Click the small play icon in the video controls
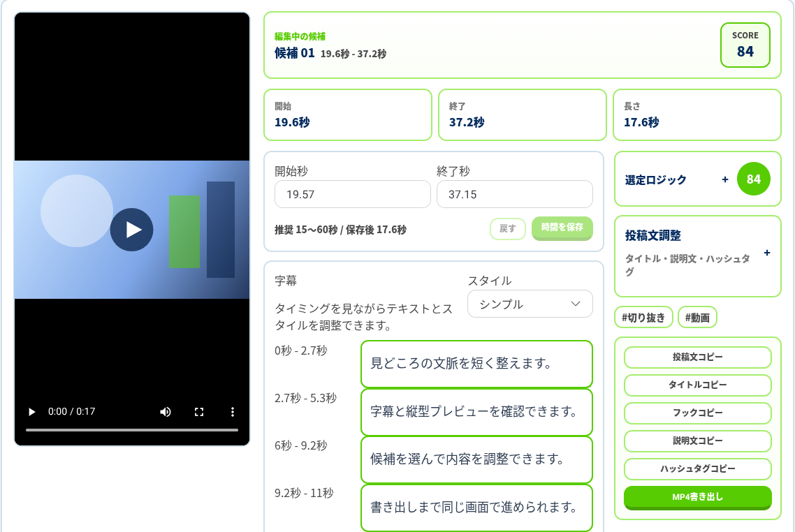This screenshot has width=795, height=532. (31, 412)
